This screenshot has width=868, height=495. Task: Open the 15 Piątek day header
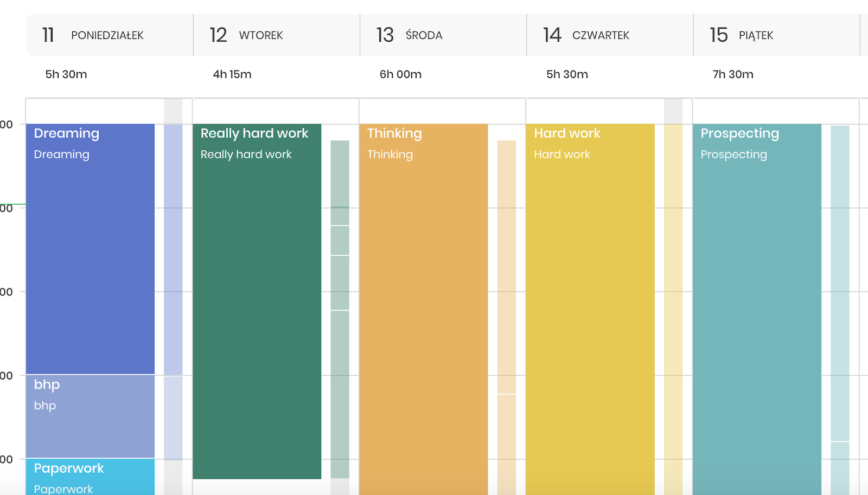(x=776, y=35)
